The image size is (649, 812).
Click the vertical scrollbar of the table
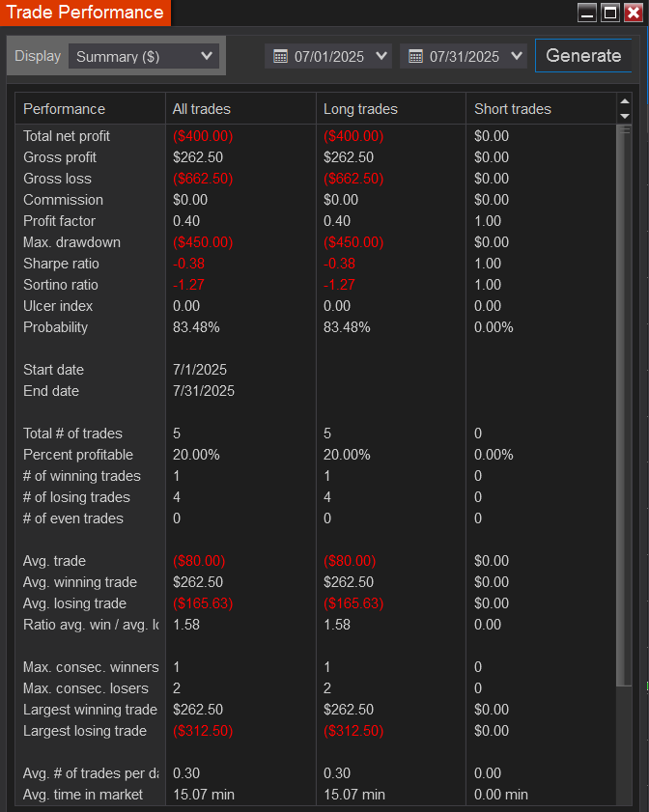pos(624,406)
